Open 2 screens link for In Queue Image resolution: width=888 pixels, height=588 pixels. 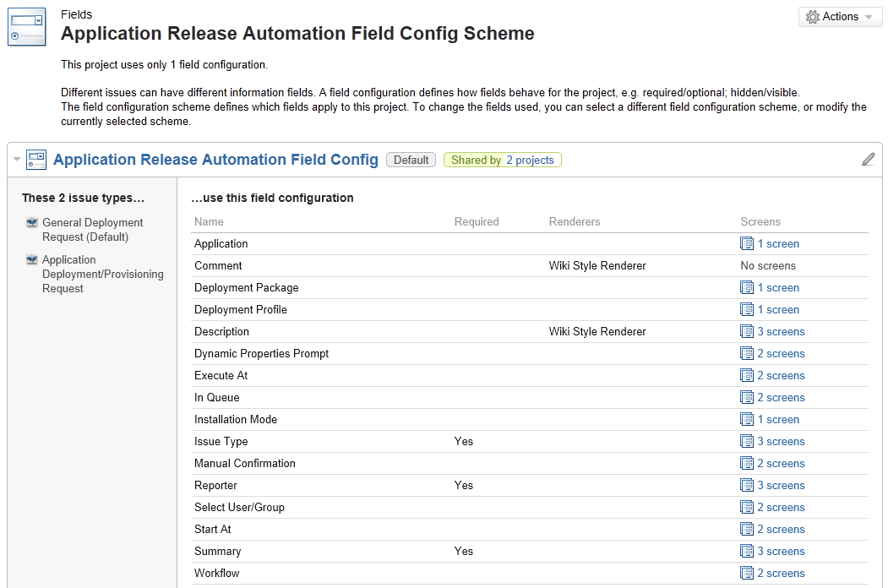coord(781,398)
